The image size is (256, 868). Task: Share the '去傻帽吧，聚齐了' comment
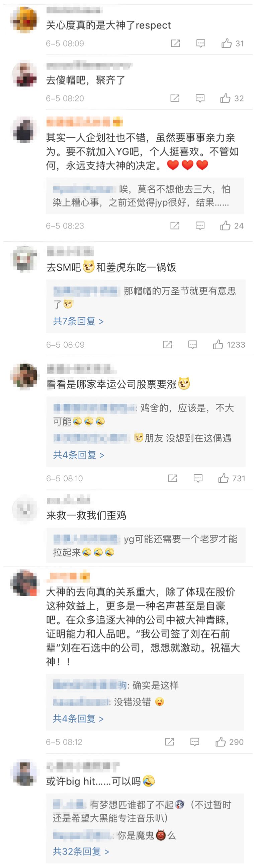click(x=175, y=98)
